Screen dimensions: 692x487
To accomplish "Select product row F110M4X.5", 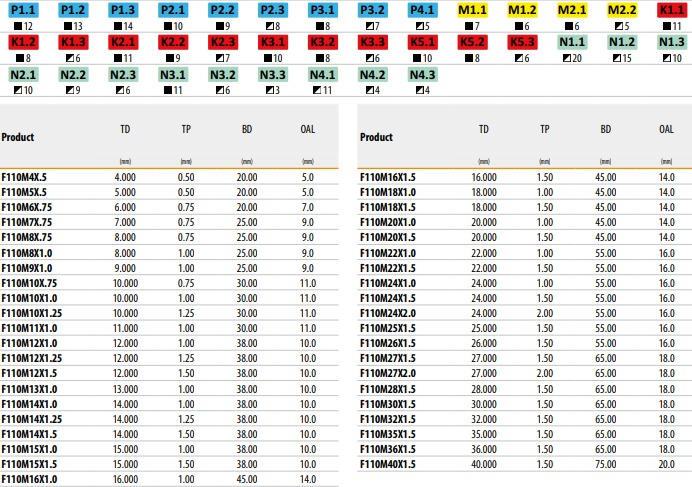I will pyautogui.click(x=24, y=177).
